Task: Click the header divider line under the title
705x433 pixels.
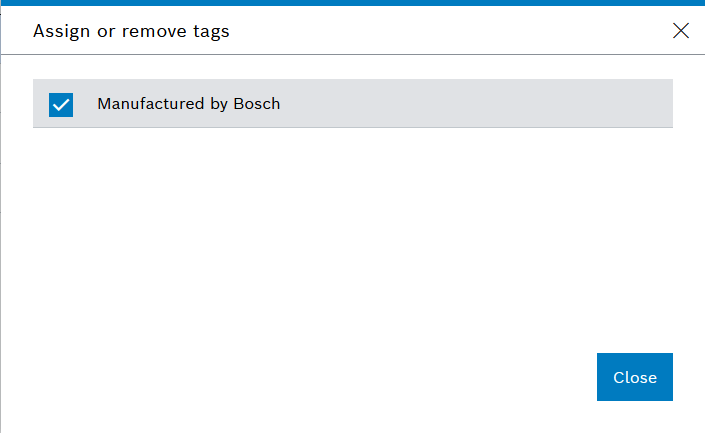Action: (353, 54)
